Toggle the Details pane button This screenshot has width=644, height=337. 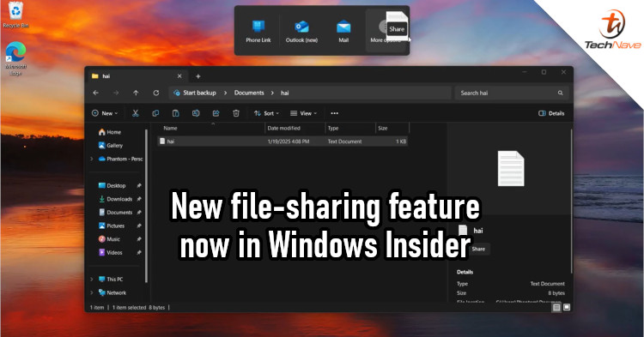551,113
